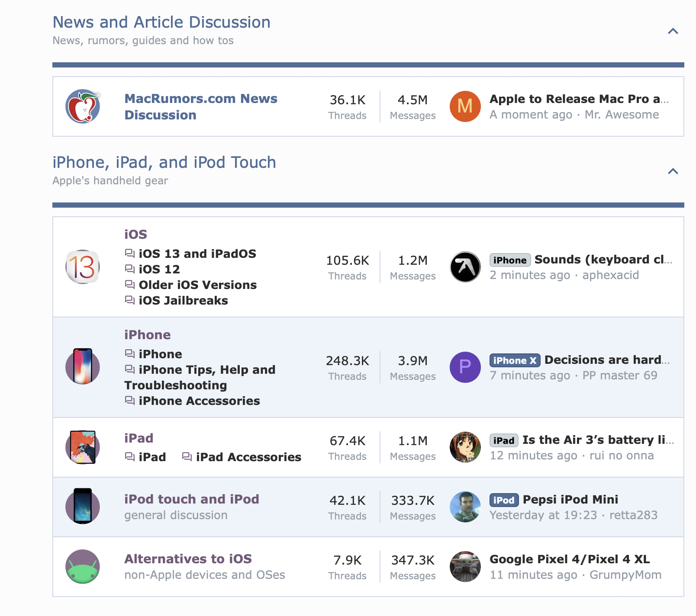
Task: Go to iPad Accessories subforum
Action: click(x=248, y=457)
